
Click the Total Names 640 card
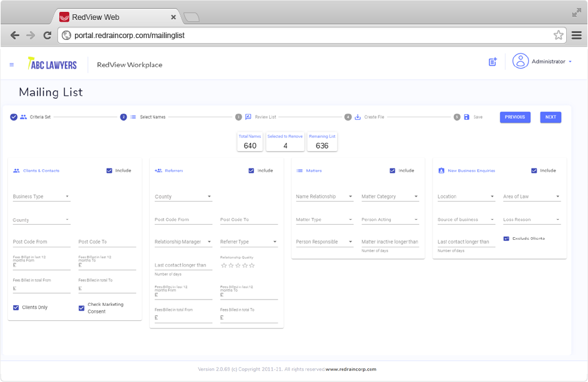[x=250, y=142]
